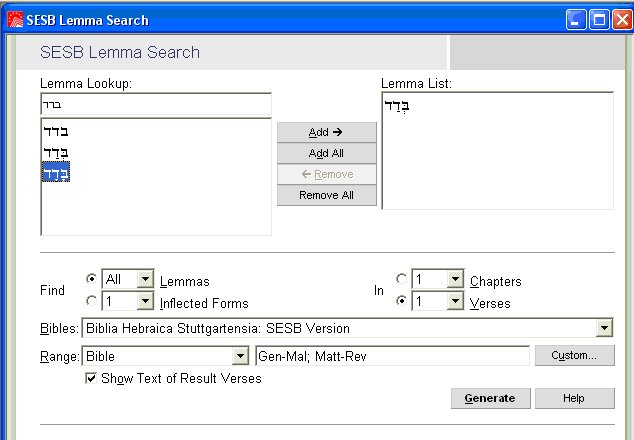Open the All lemmas count dropdown
Screen dimensions: 634x440
[x=145, y=279]
